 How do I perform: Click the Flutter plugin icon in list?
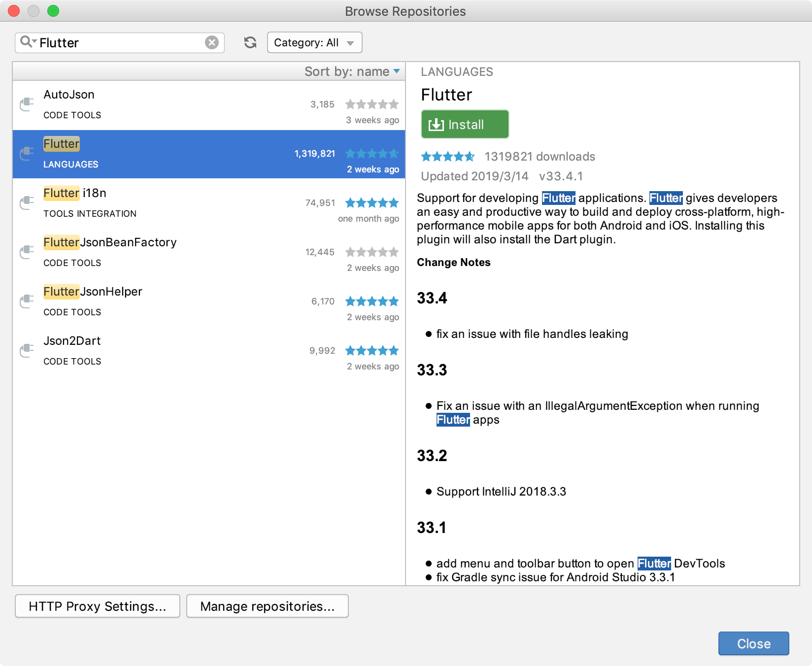tap(27, 153)
